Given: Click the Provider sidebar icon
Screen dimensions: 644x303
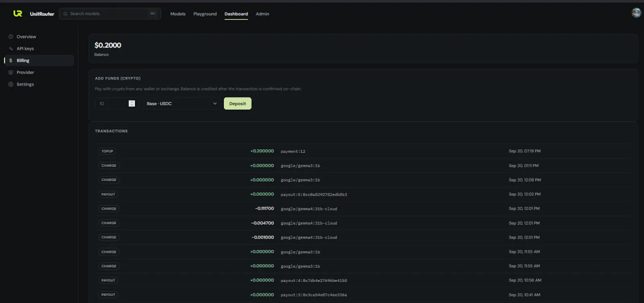Looking at the screenshot, I should (11, 72).
